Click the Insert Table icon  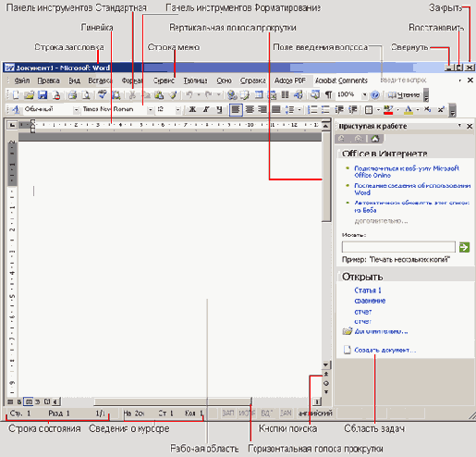[x=259, y=95]
